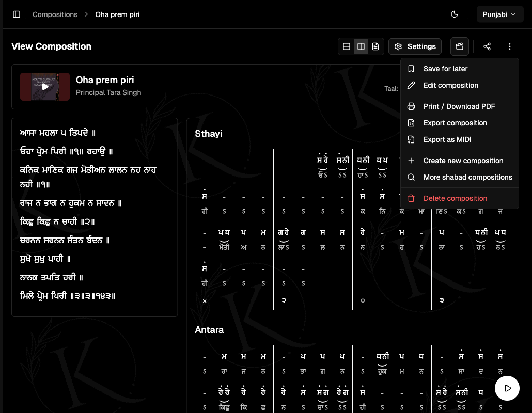This screenshot has width=532, height=413.
Task: Open the three-dot overflow menu
Action: [510, 46]
